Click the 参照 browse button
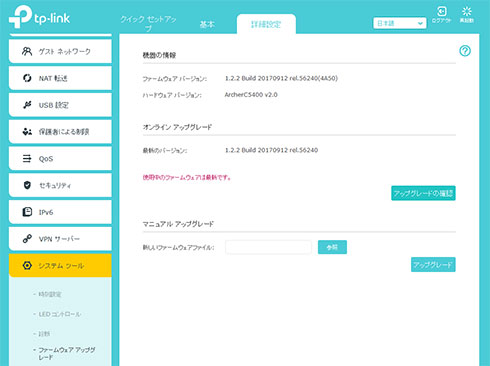Screen dimensions: 490x366 (x=332, y=247)
